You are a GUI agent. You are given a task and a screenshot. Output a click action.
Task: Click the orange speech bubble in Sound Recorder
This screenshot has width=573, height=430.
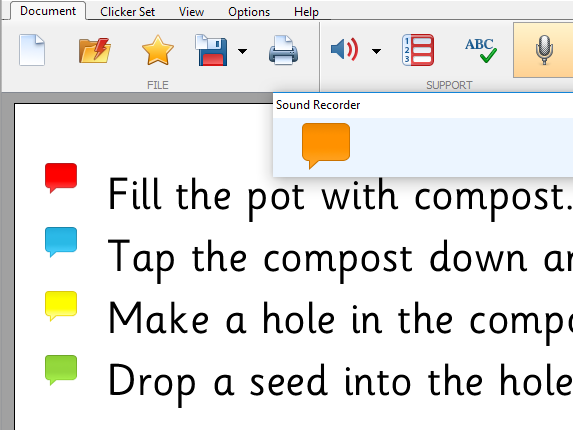click(326, 145)
